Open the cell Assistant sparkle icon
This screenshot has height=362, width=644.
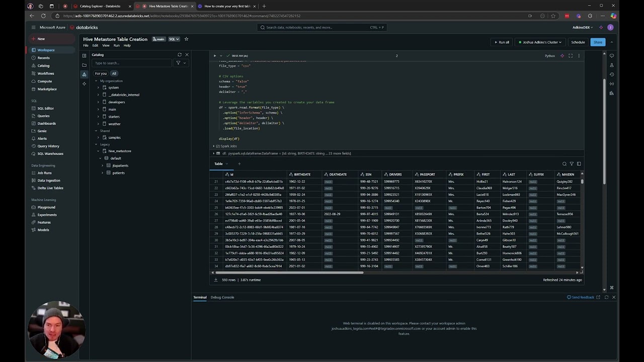562,56
